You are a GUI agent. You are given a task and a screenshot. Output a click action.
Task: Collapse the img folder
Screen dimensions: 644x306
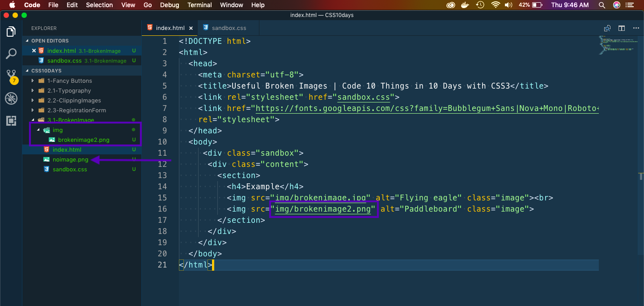(38, 130)
